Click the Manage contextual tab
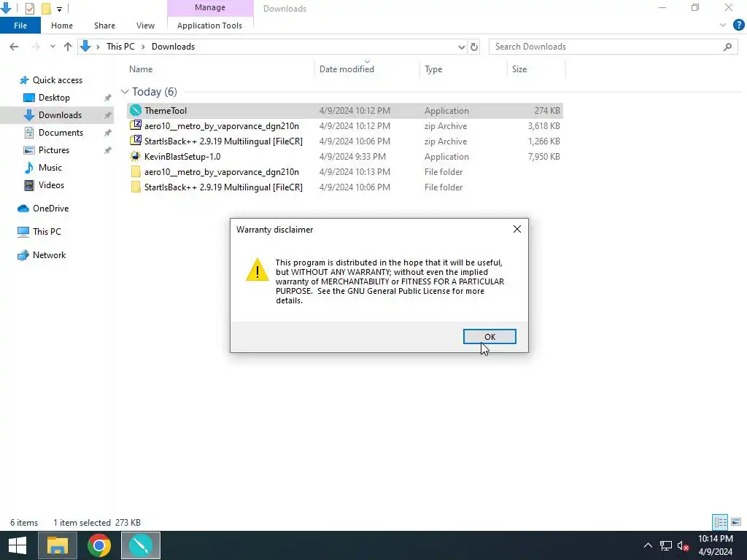The height and width of the screenshot is (560, 747). coord(210,7)
